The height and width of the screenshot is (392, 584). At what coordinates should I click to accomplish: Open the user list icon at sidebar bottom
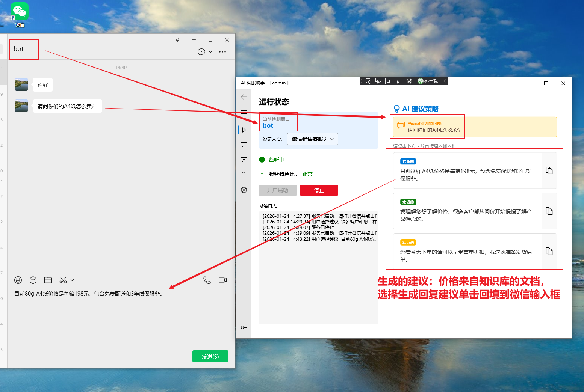(244, 328)
